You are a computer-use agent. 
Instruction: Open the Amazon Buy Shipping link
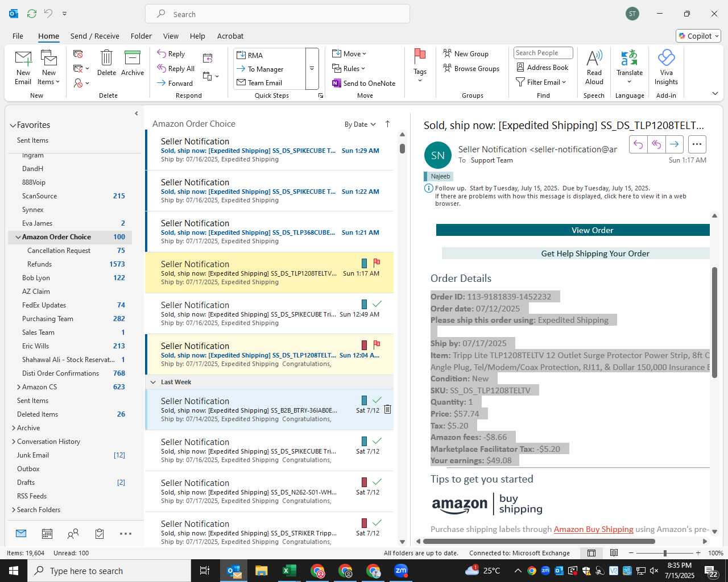pyautogui.click(x=593, y=529)
